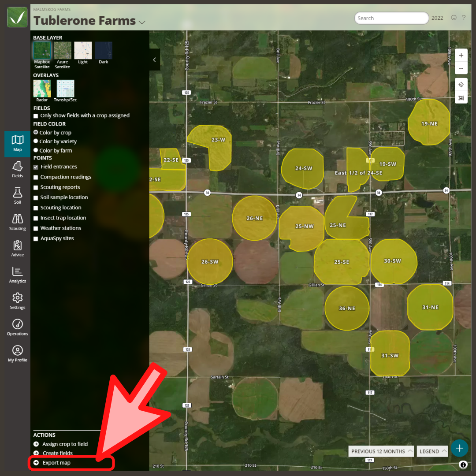Screen dimensions: 476x476
Task: Select the Azure Satellite base layer
Action: tap(62, 50)
